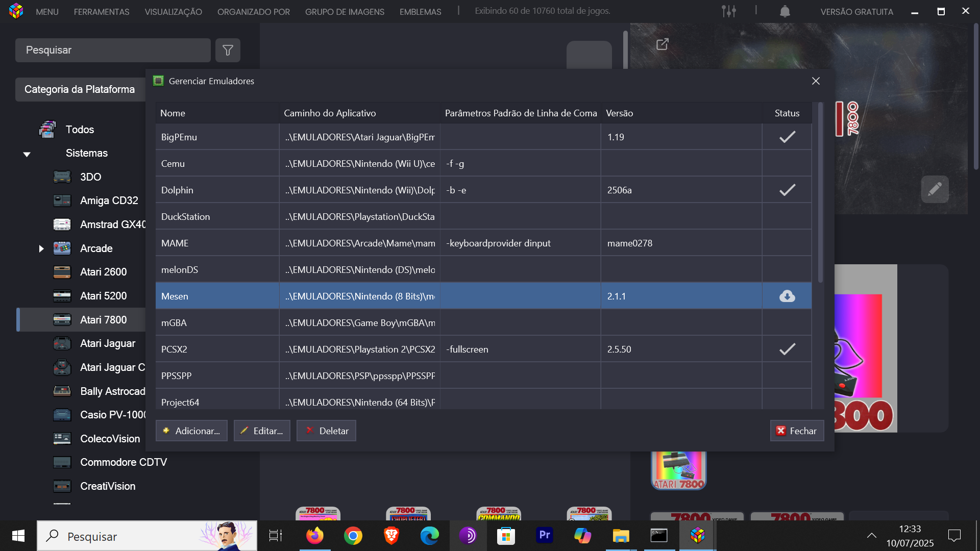Open the ORGANIZADO POR menu
This screenshot has width=980, height=551.
pyautogui.click(x=254, y=11)
